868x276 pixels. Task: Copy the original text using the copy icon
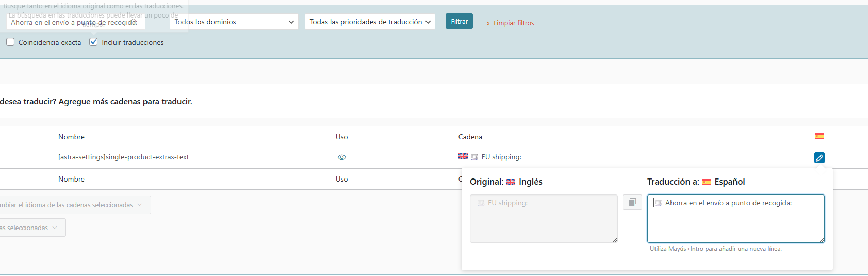[632, 202]
